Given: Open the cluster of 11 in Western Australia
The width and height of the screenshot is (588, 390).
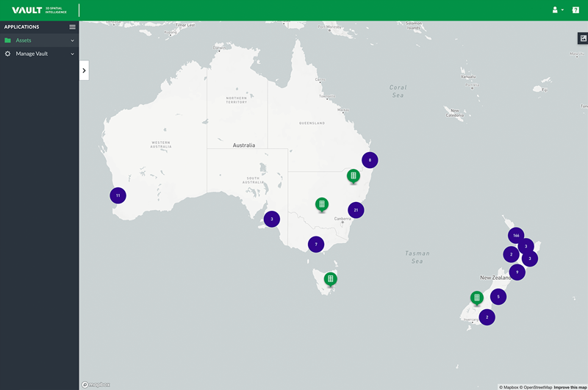Looking at the screenshot, I should click(118, 195).
